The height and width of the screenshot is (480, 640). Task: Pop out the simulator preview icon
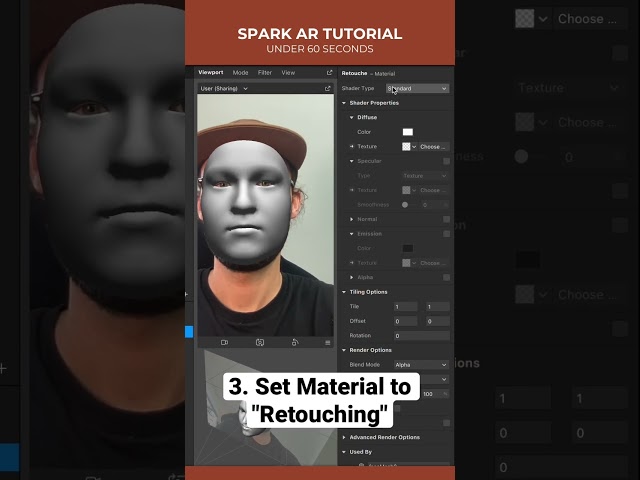point(327,89)
